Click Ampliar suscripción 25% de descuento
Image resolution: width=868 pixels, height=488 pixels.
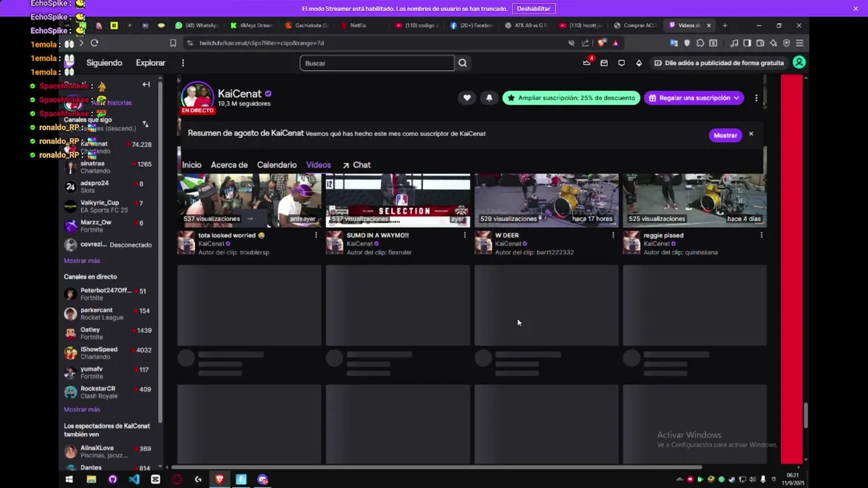click(571, 98)
